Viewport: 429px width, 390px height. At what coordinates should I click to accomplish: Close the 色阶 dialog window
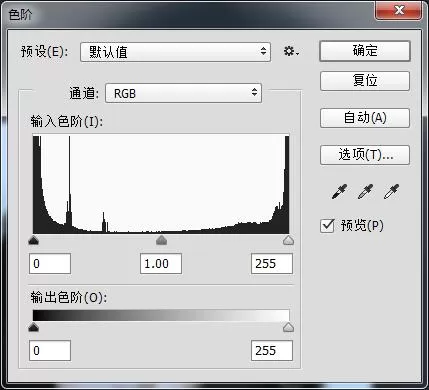click(398, 10)
